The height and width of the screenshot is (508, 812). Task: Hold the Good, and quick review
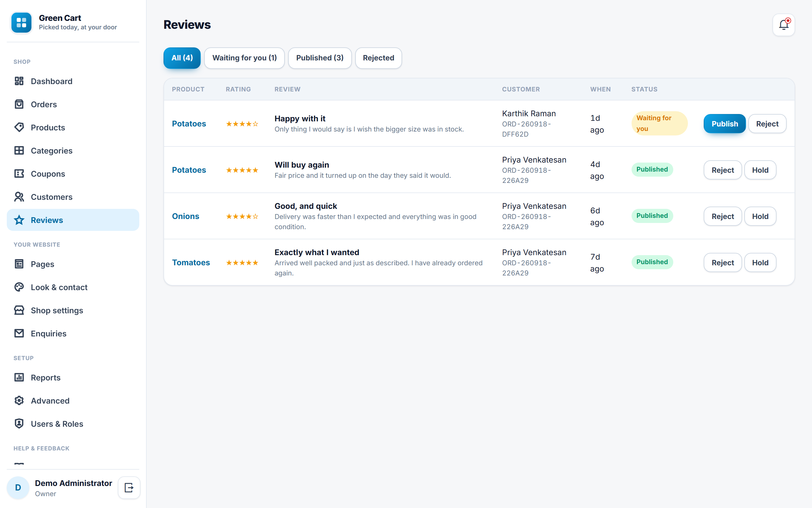click(x=760, y=216)
